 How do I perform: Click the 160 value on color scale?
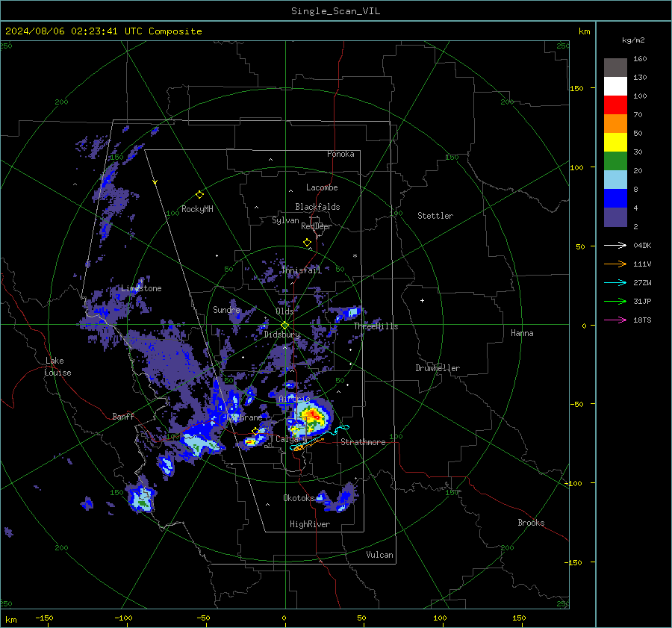[x=641, y=59]
